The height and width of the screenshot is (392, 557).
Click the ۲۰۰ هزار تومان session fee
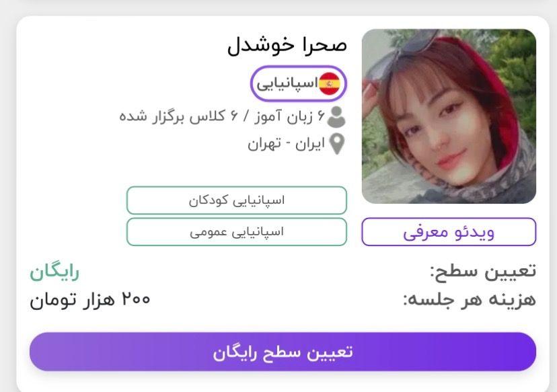[x=90, y=301]
